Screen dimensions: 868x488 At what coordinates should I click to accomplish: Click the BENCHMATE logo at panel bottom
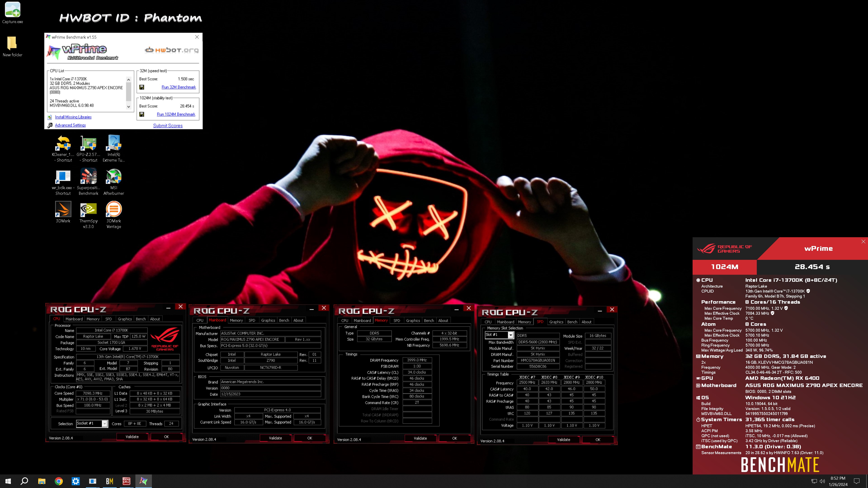[780, 465]
